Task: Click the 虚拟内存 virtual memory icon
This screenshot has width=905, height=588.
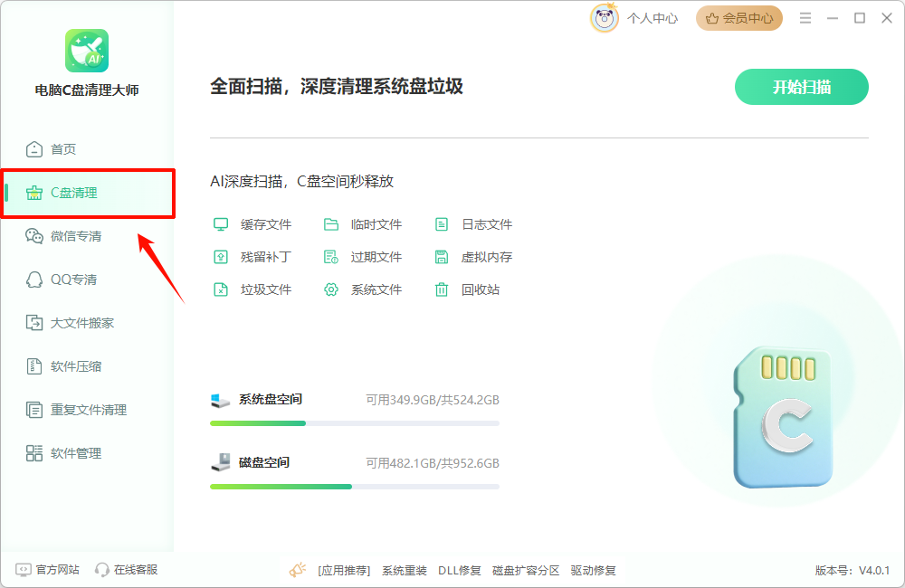Action: [441, 256]
